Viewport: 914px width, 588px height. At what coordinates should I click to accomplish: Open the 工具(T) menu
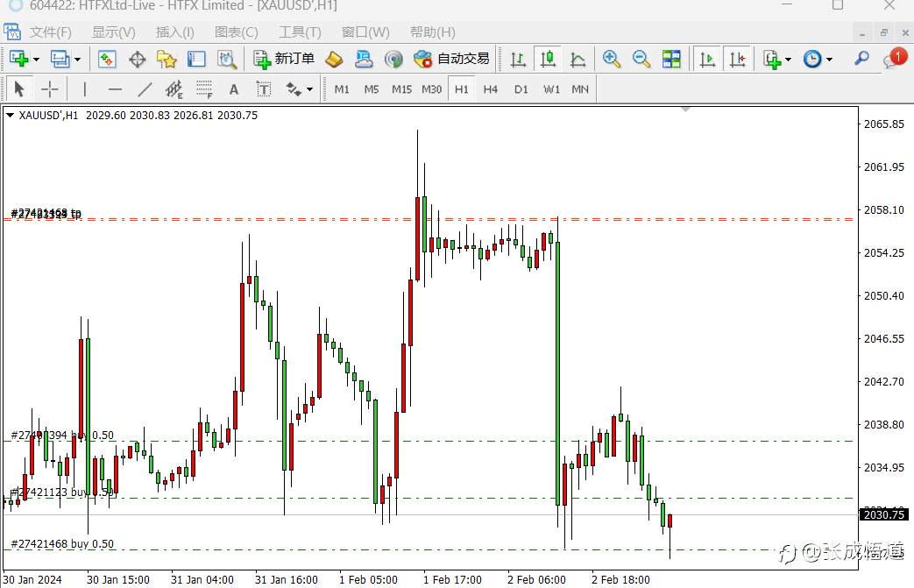click(x=300, y=32)
